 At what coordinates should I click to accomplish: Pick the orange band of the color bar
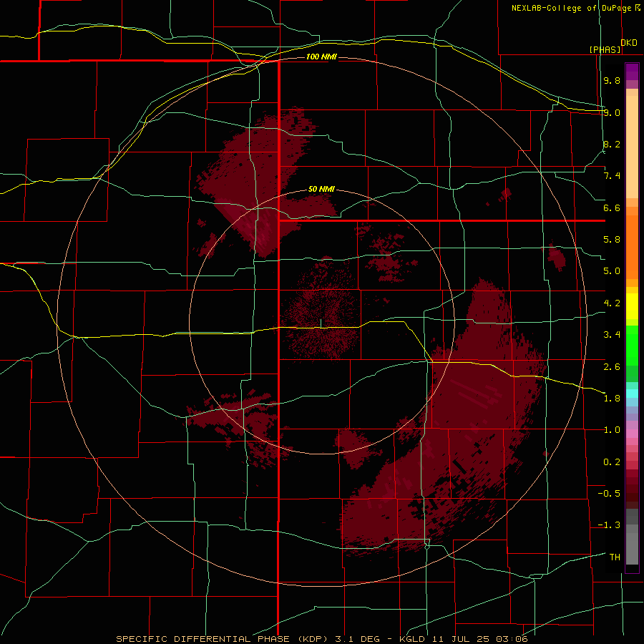pos(632,247)
